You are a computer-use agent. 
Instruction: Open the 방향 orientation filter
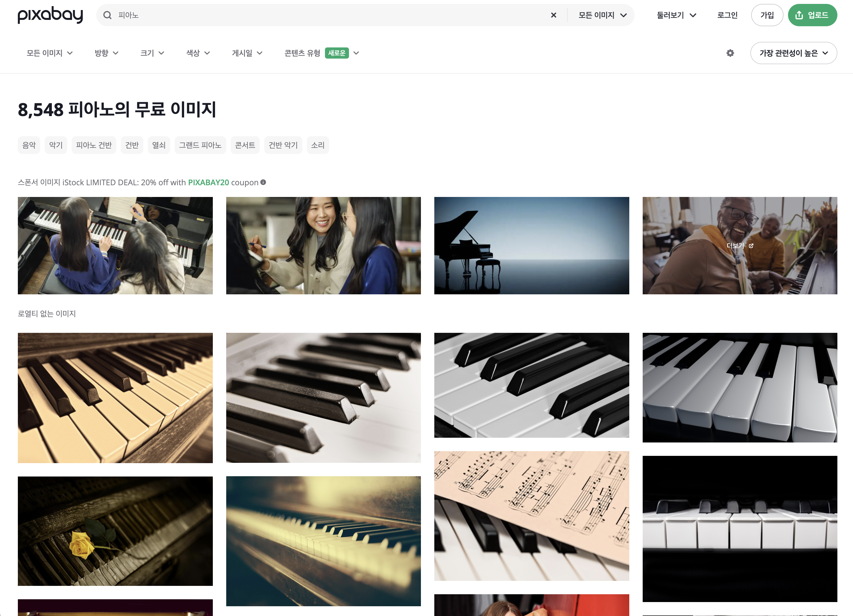pos(107,53)
